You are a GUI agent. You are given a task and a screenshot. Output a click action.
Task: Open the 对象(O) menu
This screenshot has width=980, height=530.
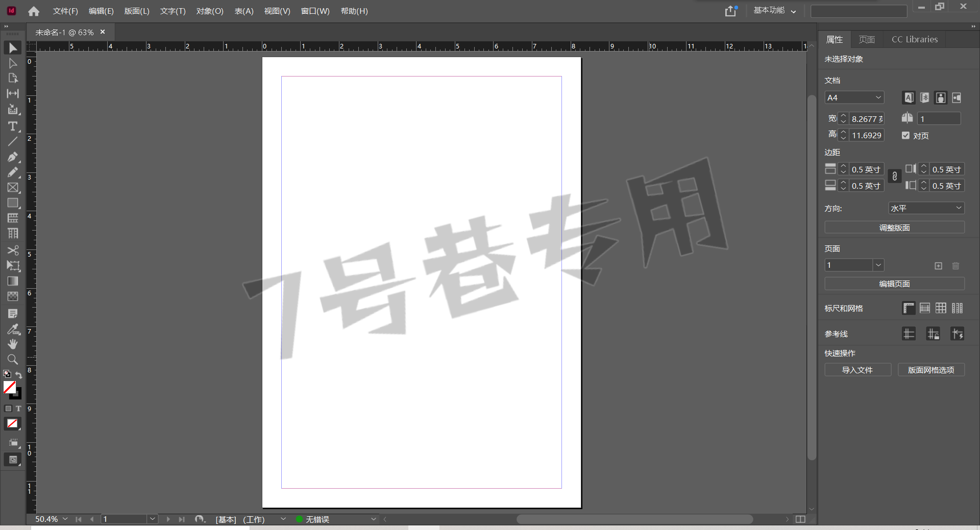(x=210, y=11)
